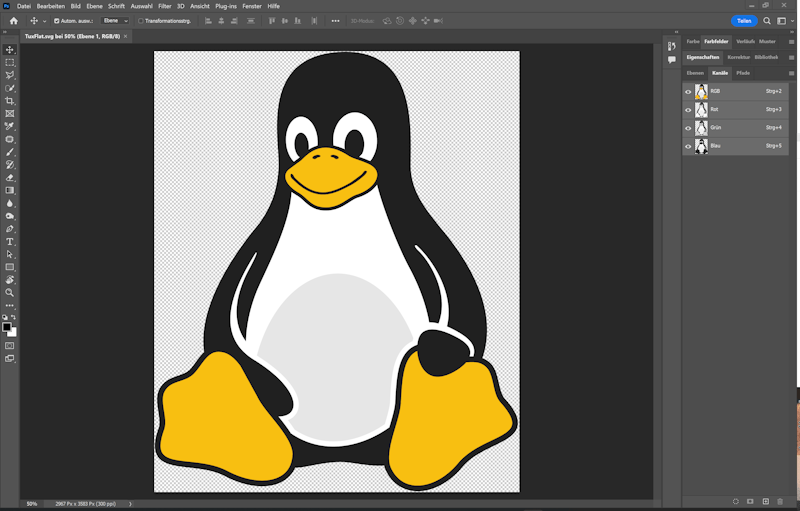Screen dimensions: 800x511
Task: Click the blue Teilen button
Action: pyautogui.click(x=744, y=21)
